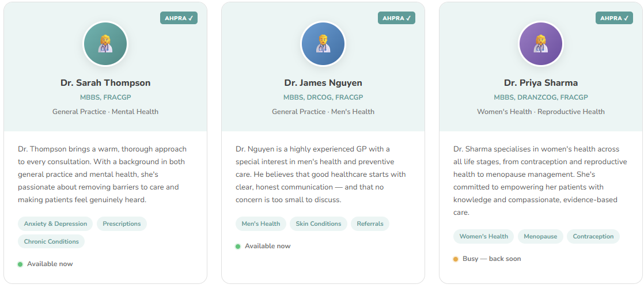644x288 pixels.
Task: Click Dr. Priya Sharma's name heading
Action: [x=541, y=83]
